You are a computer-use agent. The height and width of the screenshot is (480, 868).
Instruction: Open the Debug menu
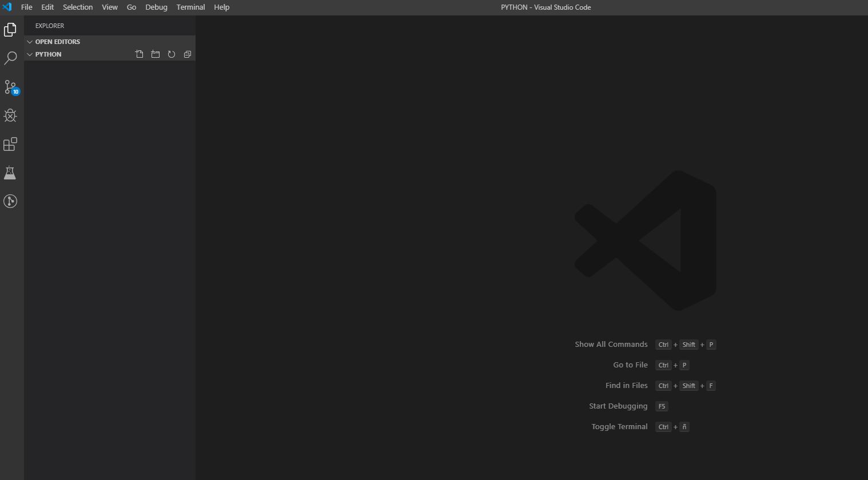(x=156, y=7)
